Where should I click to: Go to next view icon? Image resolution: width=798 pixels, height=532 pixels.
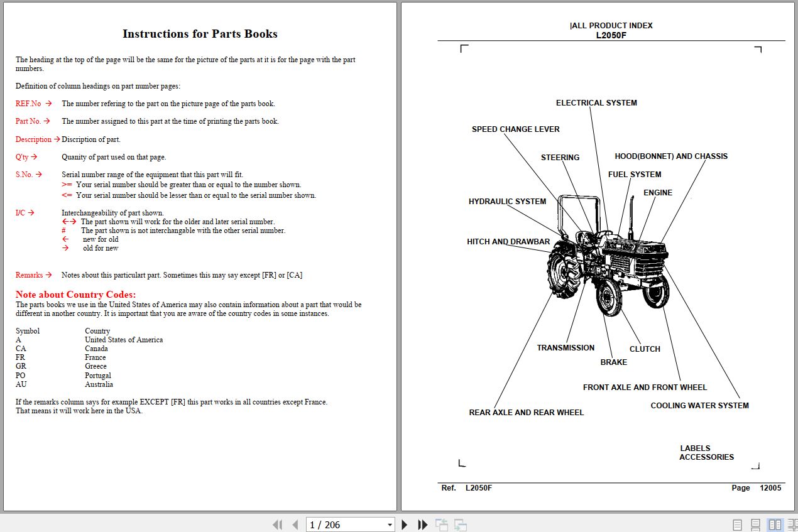[x=461, y=524]
